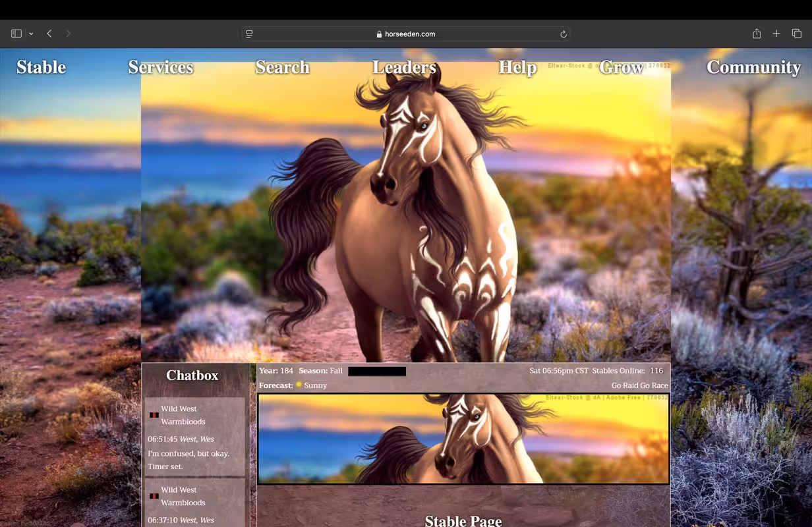The width and height of the screenshot is (812, 527).
Task: Click the Go Raid Go Race text
Action: tap(639, 385)
